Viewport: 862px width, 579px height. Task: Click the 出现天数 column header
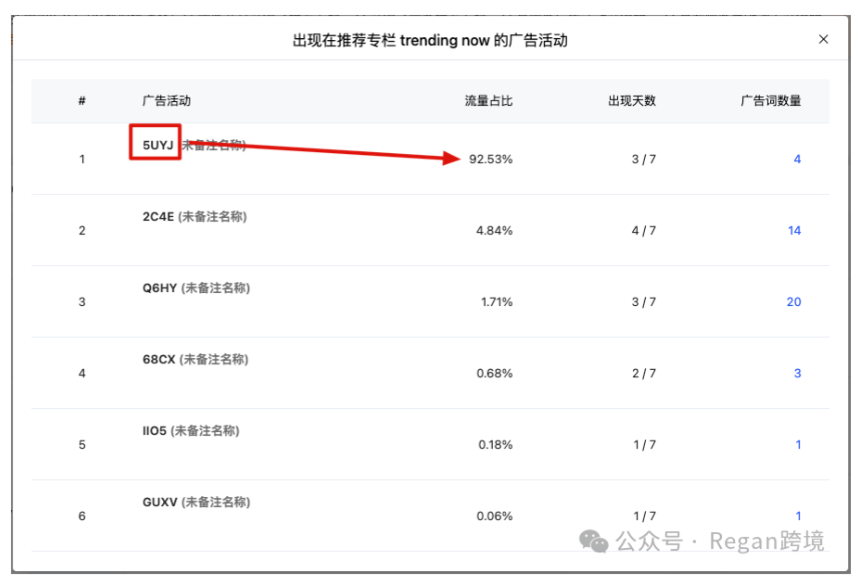pos(632,101)
